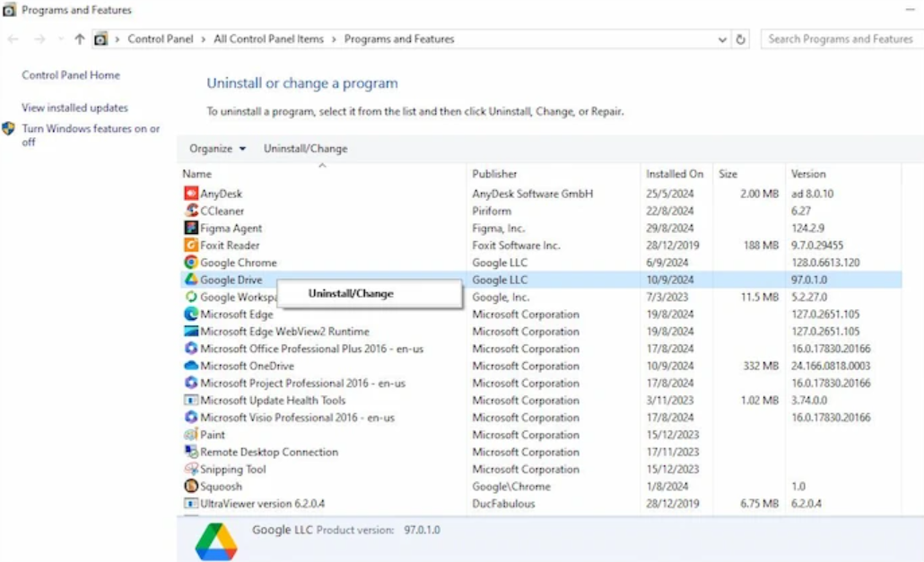Select the Snipping Tool program name
The image size is (924, 562).
click(x=232, y=469)
